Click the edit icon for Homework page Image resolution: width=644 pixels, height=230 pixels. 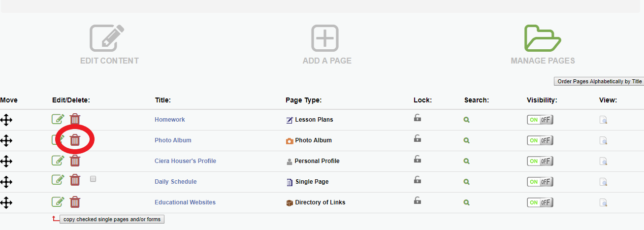point(58,119)
